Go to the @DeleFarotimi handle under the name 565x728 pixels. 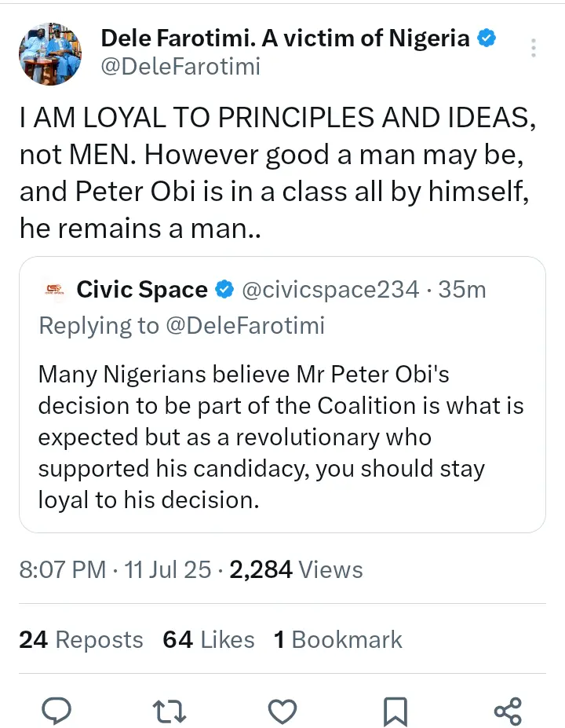[x=180, y=68]
